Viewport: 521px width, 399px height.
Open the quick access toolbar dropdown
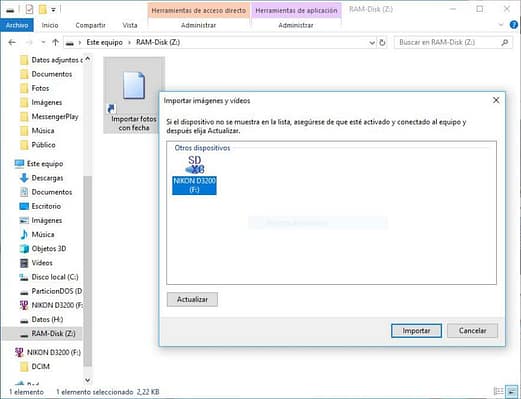(53, 10)
